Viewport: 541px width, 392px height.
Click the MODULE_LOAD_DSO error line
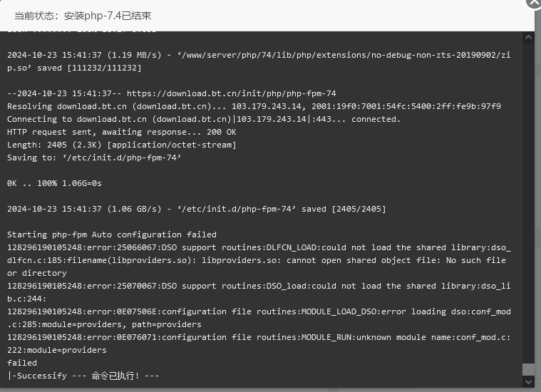click(259, 318)
